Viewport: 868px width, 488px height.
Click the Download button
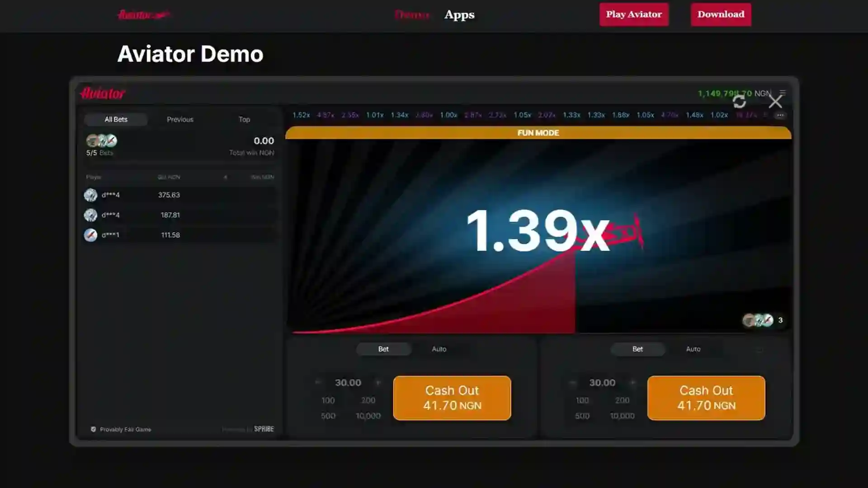point(721,14)
